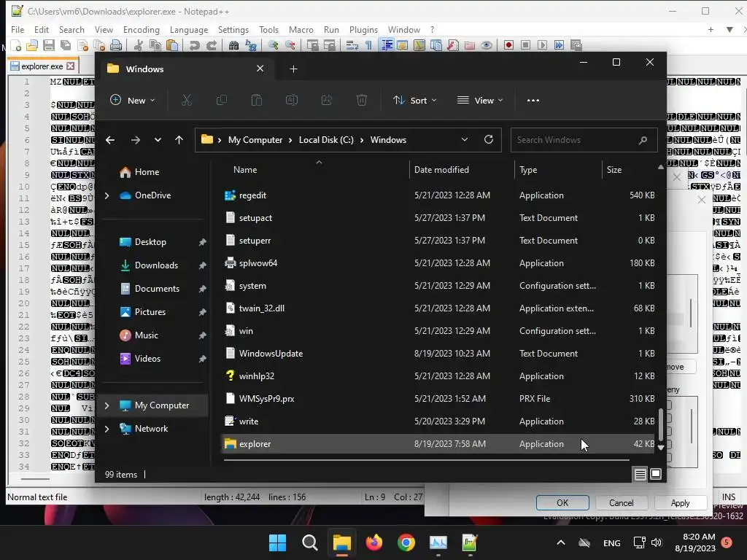Expand address bar history dropdown
The width and height of the screenshot is (747, 560).
pos(465,139)
